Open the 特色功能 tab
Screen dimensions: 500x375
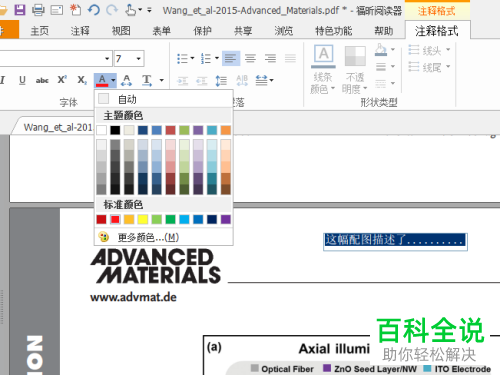tap(334, 31)
